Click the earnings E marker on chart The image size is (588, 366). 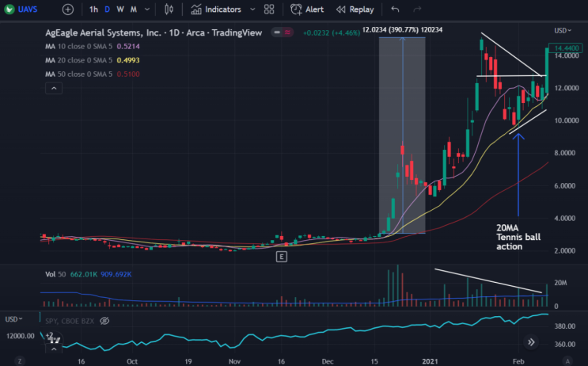point(282,257)
